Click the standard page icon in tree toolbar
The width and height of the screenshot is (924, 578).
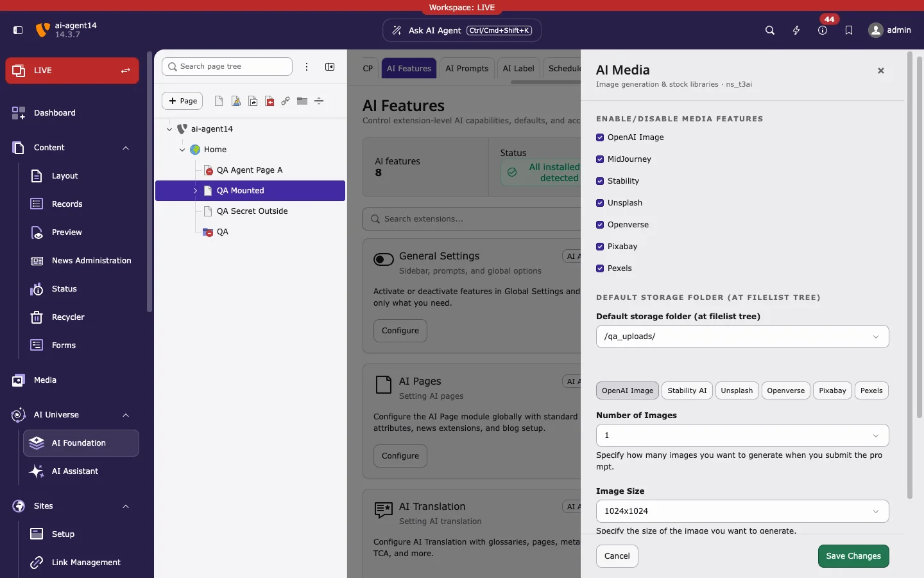pyautogui.click(x=219, y=101)
